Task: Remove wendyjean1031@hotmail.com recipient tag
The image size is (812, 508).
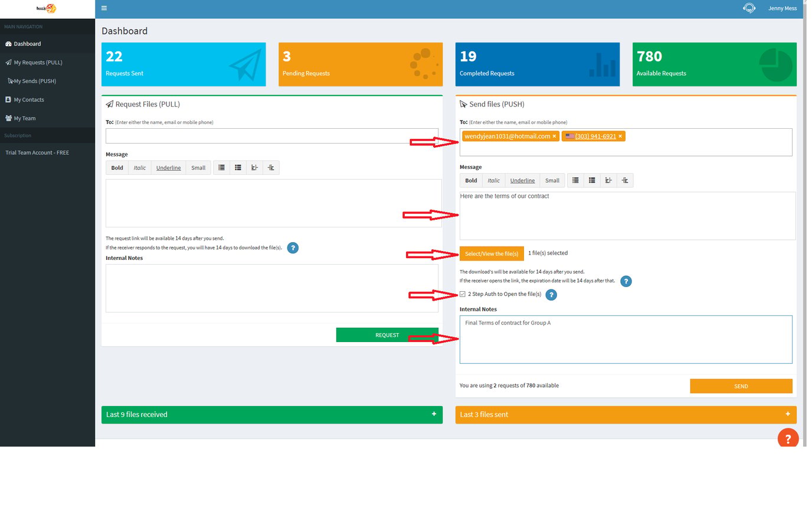Action: [x=554, y=136]
